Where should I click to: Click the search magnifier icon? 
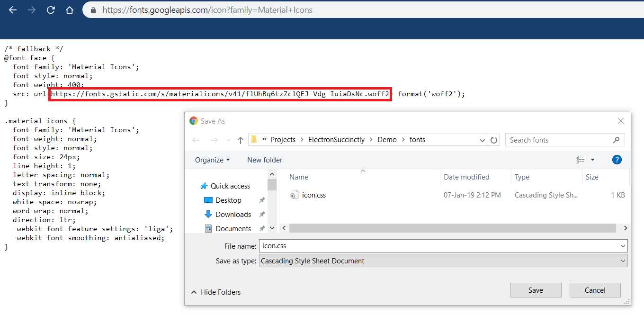[616, 140]
